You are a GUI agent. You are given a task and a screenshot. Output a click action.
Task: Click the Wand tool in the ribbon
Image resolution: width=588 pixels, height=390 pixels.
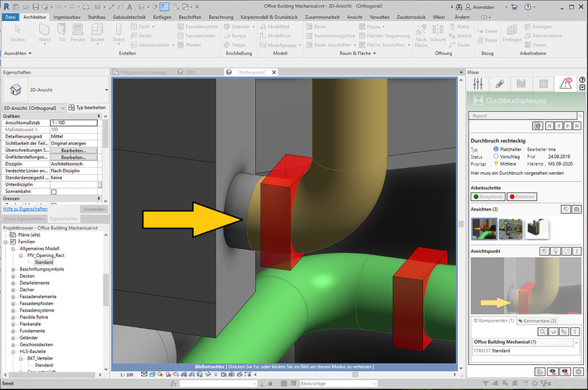(45, 32)
